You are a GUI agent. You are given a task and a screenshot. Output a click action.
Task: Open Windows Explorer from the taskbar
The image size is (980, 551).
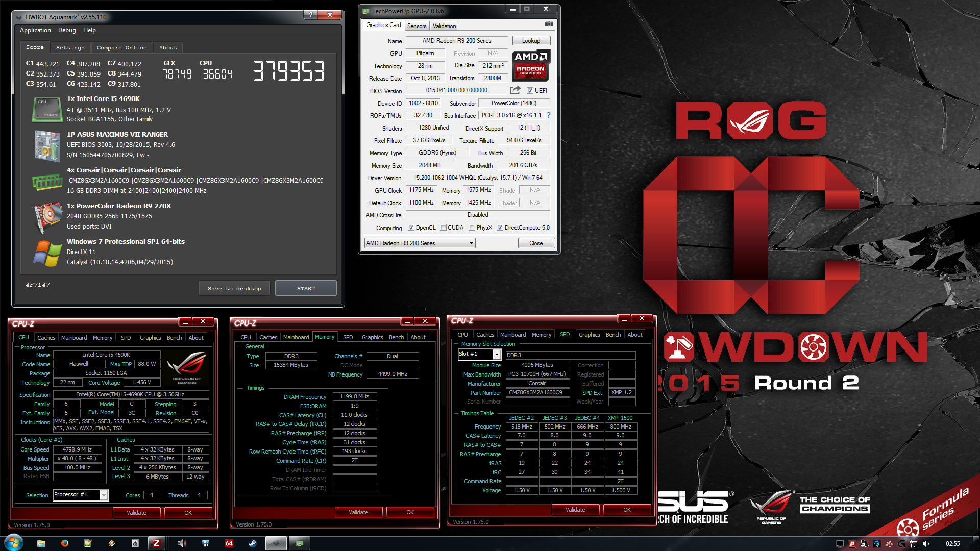(x=41, y=543)
